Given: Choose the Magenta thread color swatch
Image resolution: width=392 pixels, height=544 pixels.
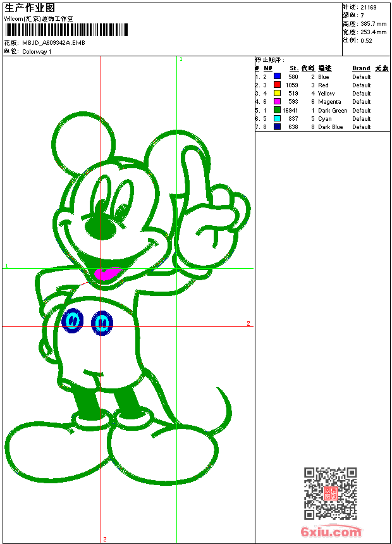Looking at the screenshot, I should coord(277,101).
